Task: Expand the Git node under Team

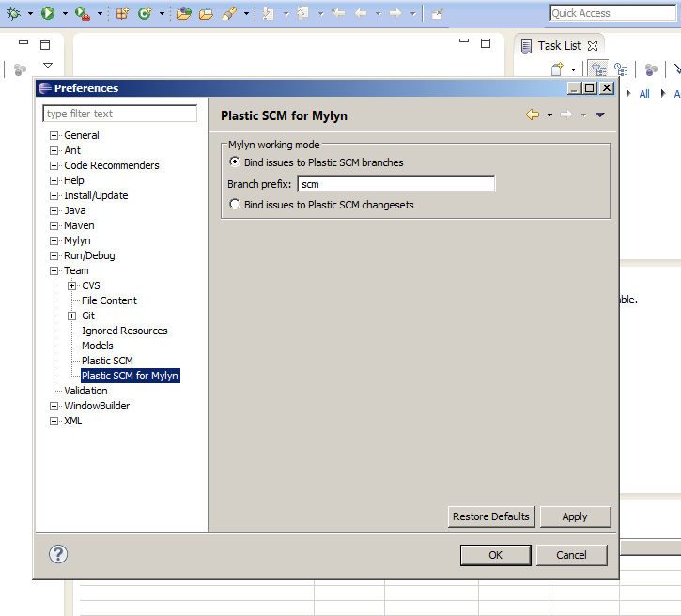Action: (71, 316)
